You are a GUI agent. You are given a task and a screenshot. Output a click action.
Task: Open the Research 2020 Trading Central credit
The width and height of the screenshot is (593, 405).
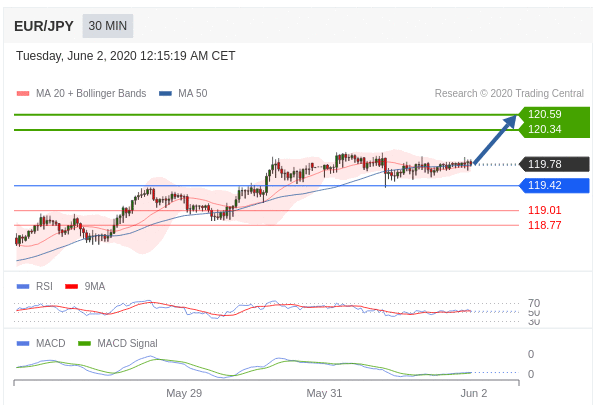tap(509, 93)
